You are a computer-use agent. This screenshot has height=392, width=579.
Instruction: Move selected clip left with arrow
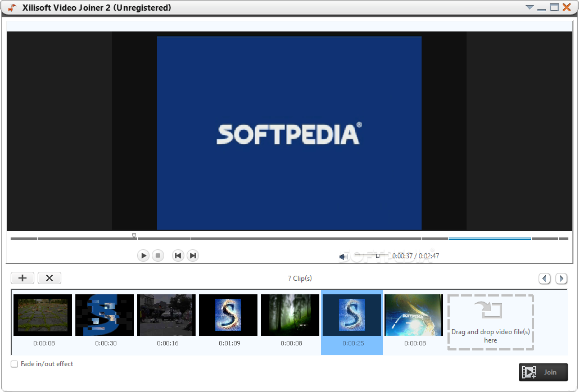(544, 279)
